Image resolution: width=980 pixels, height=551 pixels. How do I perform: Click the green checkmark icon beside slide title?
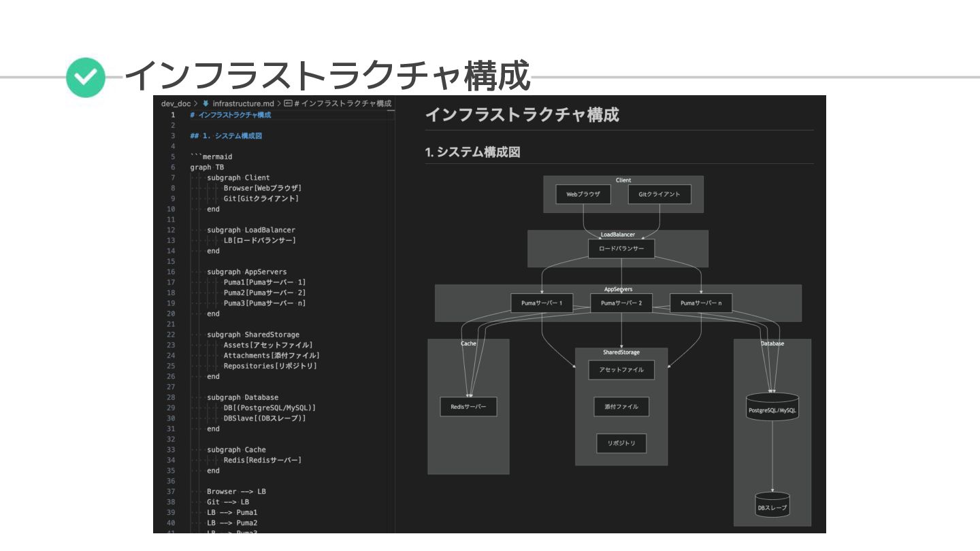(x=84, y=78)
